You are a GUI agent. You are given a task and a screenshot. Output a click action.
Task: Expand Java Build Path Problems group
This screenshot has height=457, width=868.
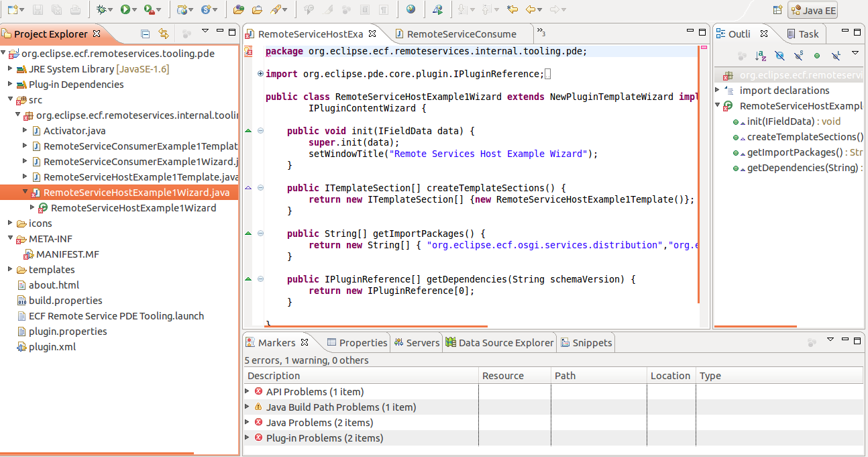coord(248,407)
